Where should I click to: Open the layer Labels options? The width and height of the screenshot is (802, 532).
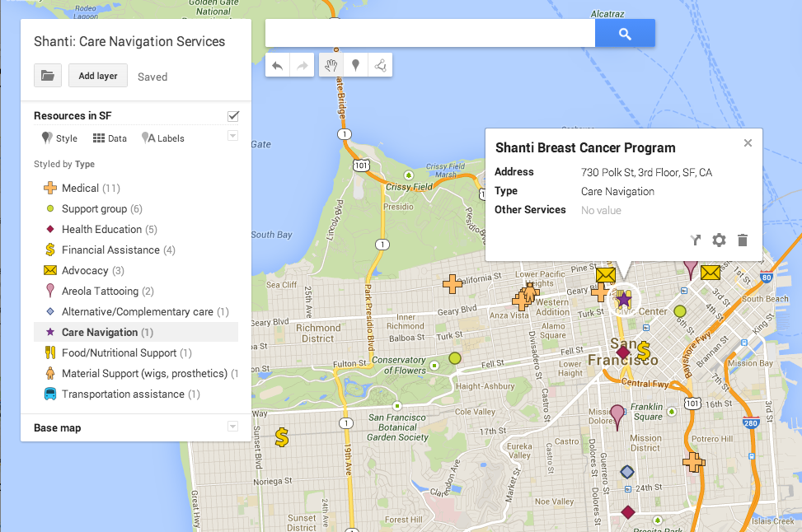tap(162, 138)
